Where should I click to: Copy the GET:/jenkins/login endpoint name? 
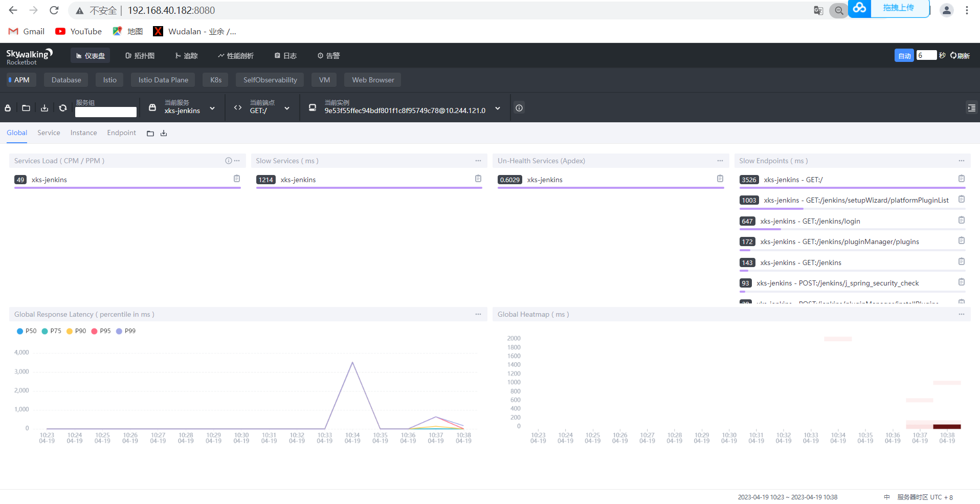click(x=962, y=220)
